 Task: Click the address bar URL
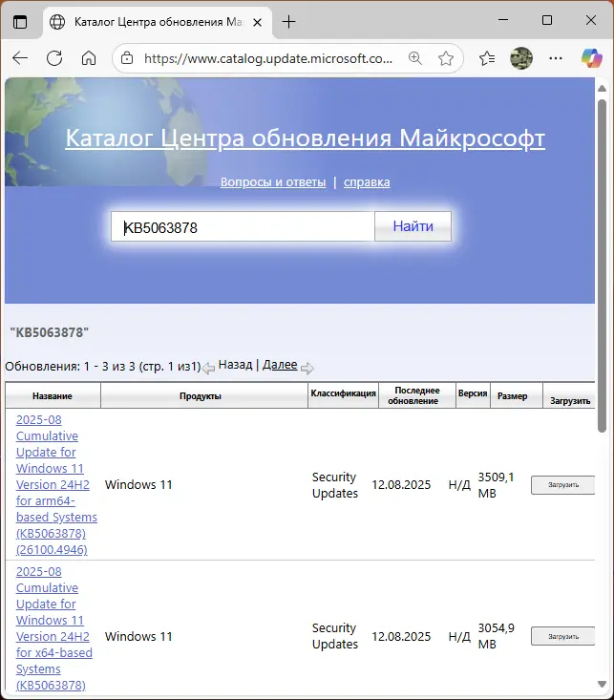coord(268,58)
